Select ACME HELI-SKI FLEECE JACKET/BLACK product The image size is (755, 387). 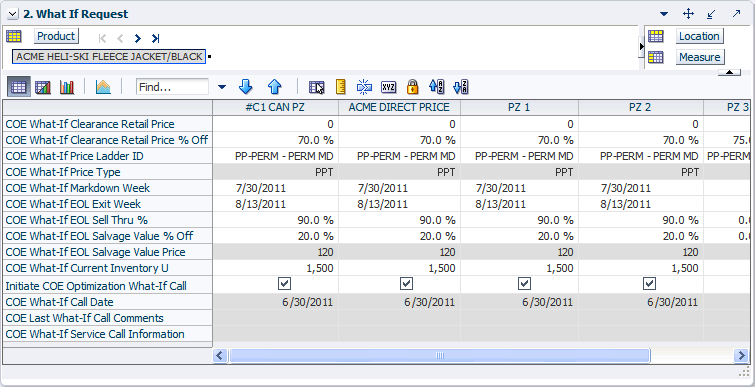tap(109, 56)
